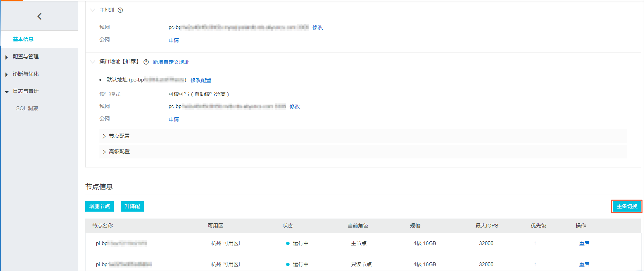Click the 主备切换 button
This screenshot has height=271, width=644.
click(627, 206)
